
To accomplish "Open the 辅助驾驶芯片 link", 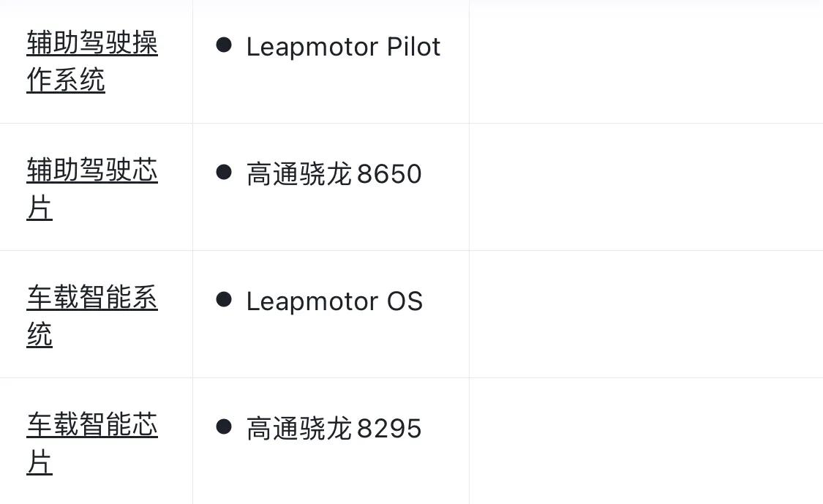I will (x=92, y=189).
